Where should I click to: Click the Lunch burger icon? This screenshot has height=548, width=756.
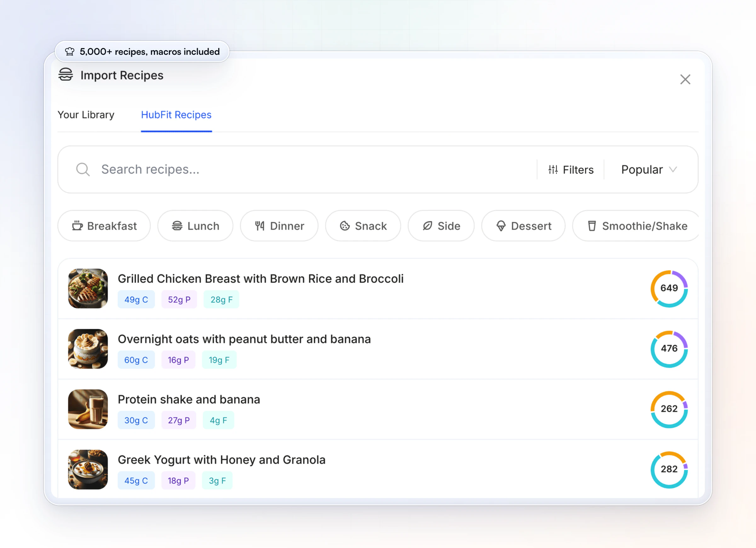[177, 226]
